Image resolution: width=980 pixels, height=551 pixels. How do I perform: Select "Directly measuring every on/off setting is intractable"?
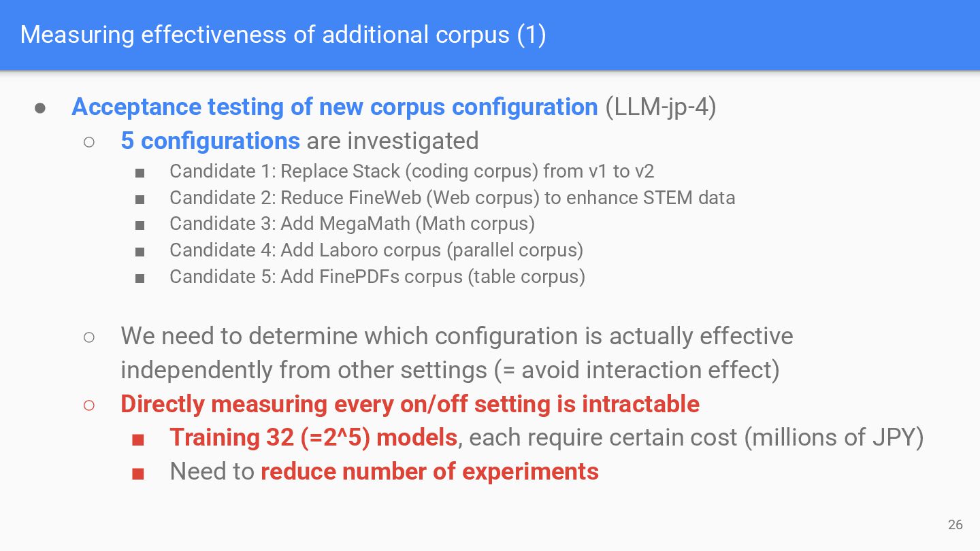coord(410,404)
